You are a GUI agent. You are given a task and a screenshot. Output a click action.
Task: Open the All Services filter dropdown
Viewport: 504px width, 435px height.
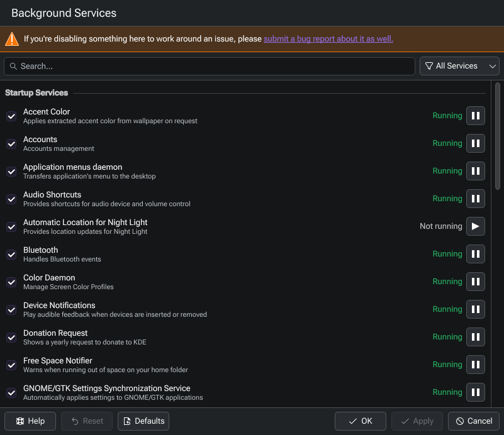pos(459,66)
